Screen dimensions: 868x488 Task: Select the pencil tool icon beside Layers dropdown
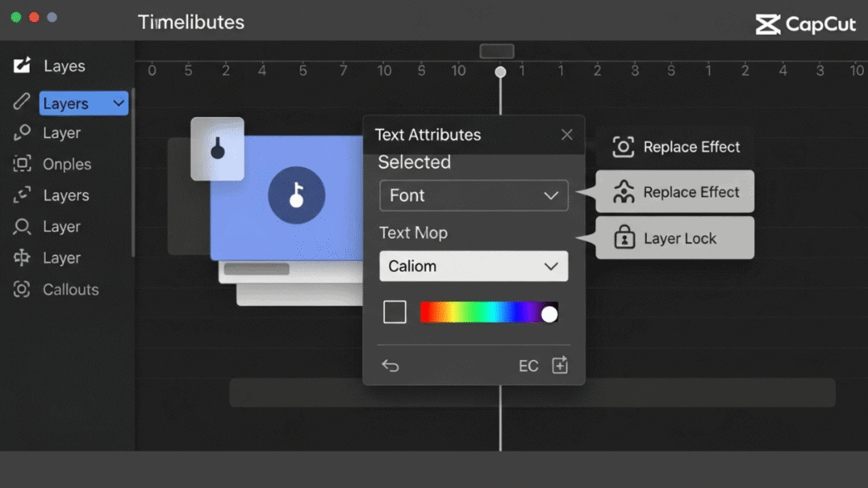tap(21, 102)
